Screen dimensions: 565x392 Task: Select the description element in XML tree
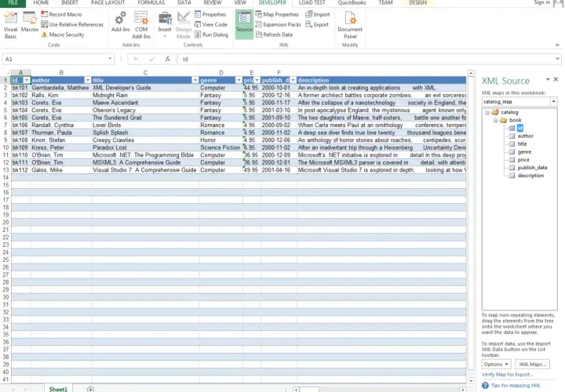pyautogui.click(x=530, y=176)
